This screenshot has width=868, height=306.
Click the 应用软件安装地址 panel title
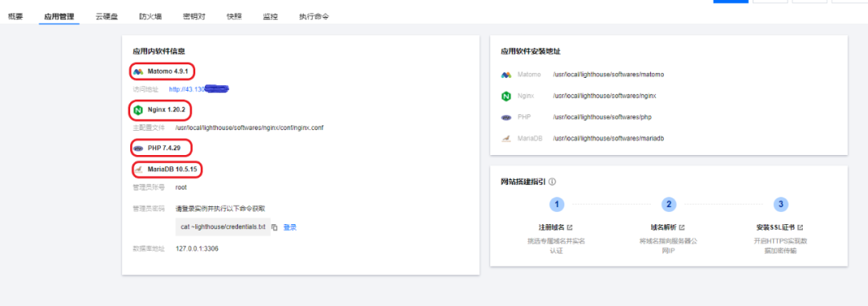[x=530, y=51]
